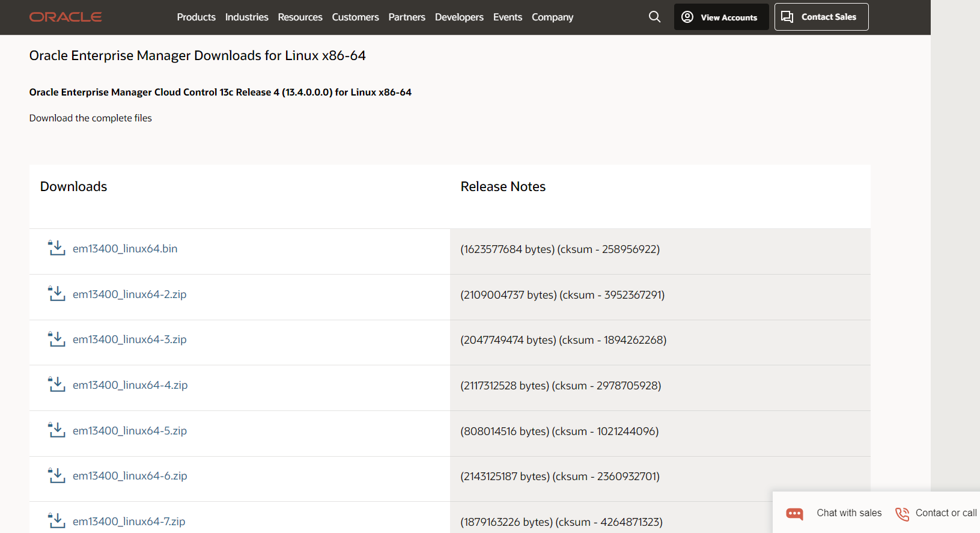Click the Downloads column header
Image resolution: width=980 pixels, height=533 pixels.
[x=73, y=186]
